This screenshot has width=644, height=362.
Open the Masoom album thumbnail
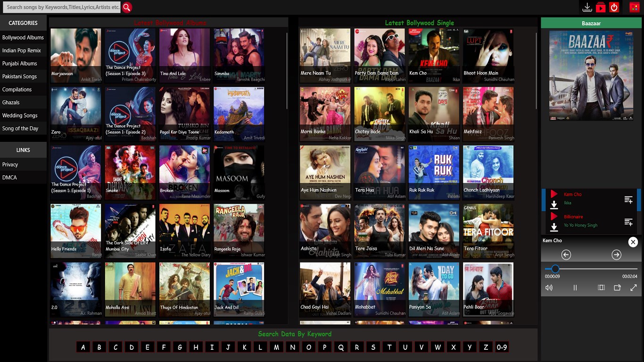[x=239, y=173]
